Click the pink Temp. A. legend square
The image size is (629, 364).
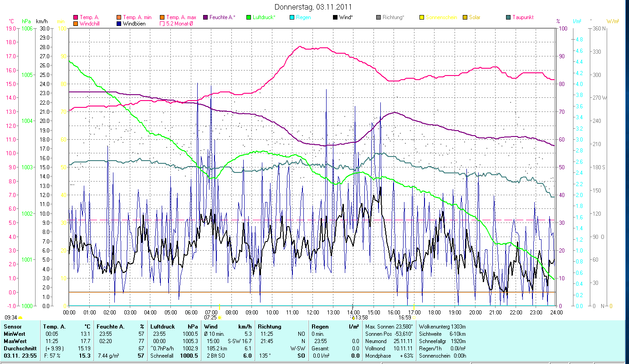tap(76, 17)
